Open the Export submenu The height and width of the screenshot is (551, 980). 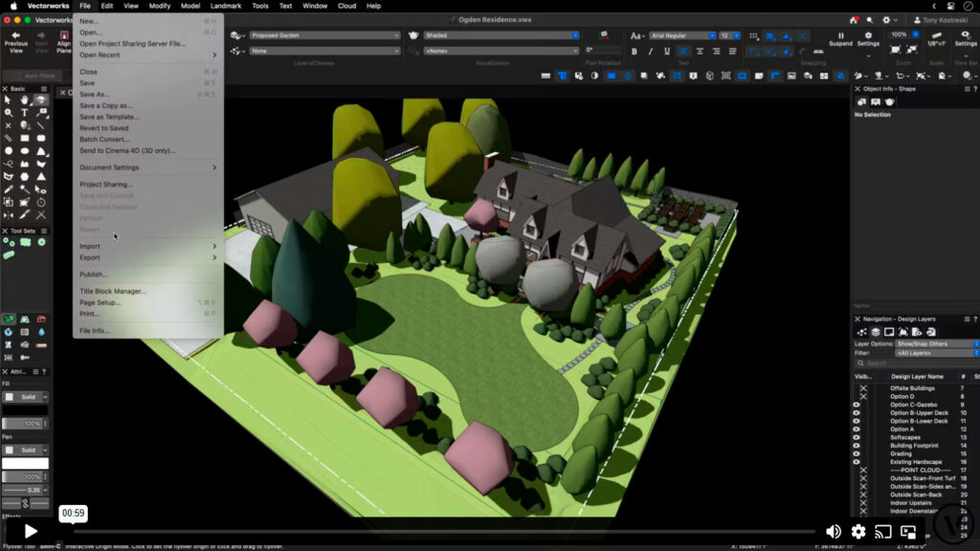point(90,257)
